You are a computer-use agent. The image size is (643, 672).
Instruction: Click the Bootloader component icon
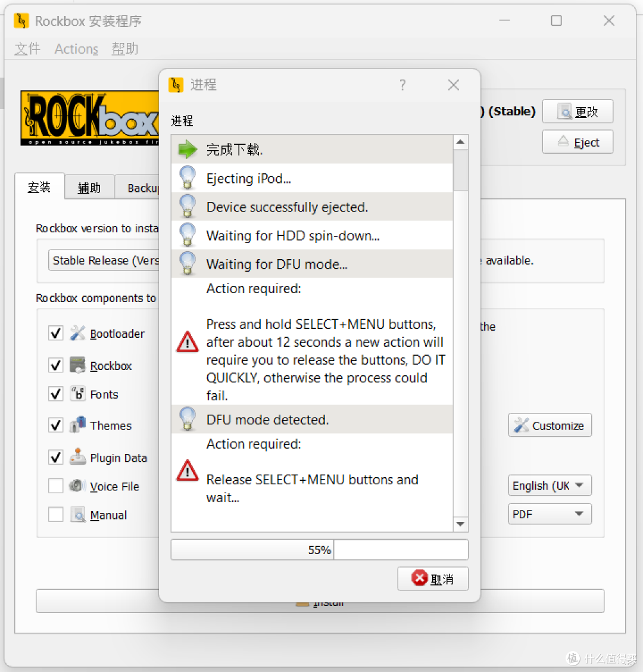coord(77,333)
